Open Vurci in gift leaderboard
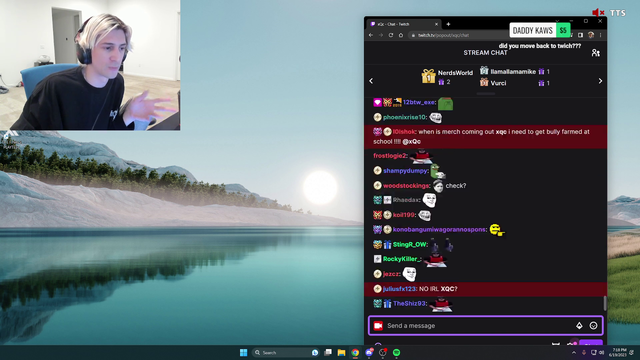Viewport: 640px width, 360px height. [x=498, y=83]
